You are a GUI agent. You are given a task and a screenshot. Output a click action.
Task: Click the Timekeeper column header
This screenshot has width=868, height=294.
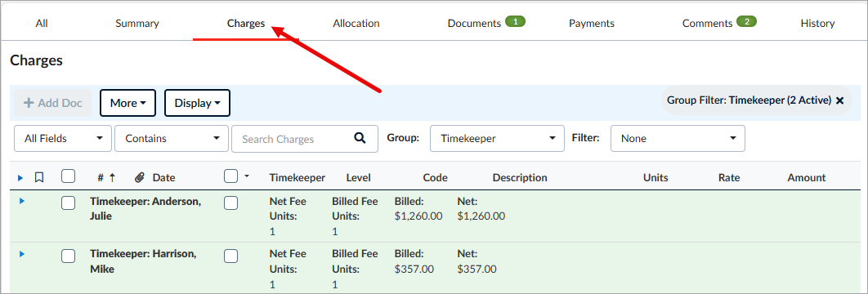(x=298, y=177)
